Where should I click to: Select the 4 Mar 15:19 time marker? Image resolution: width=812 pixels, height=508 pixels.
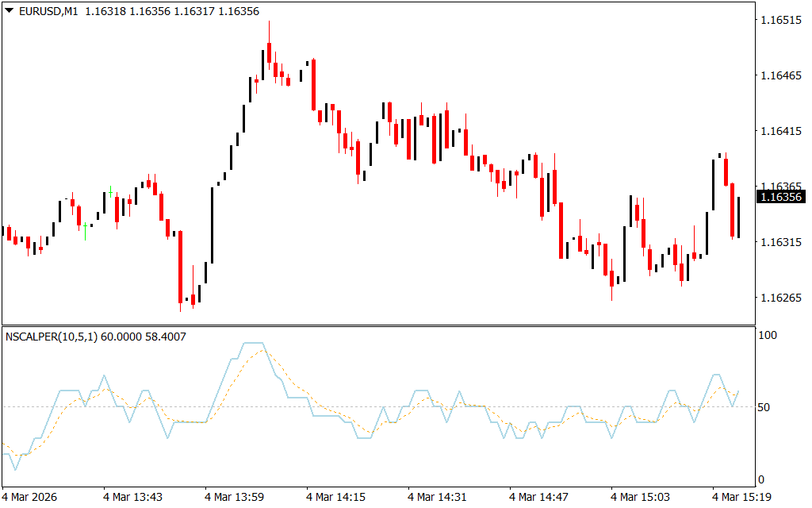[741, 497]
